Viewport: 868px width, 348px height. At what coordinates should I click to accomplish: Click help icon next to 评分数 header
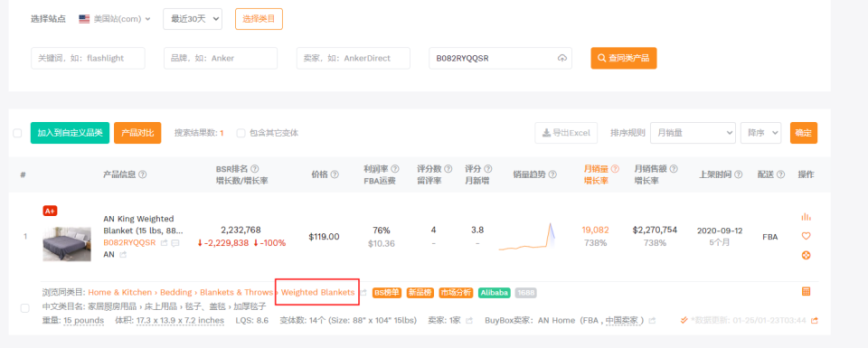coord(448,169)
